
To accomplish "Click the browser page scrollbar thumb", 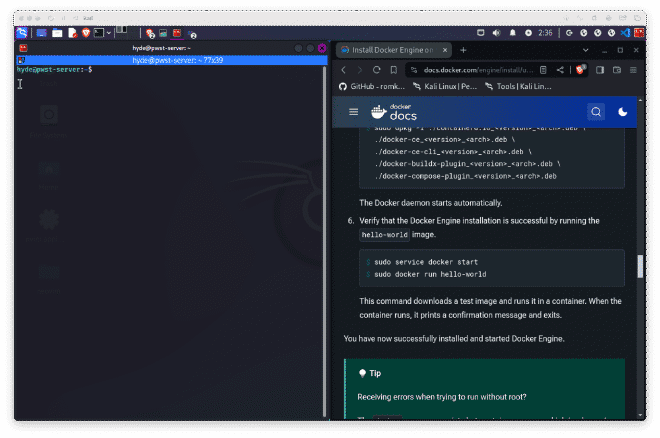I will pos(640,266).
